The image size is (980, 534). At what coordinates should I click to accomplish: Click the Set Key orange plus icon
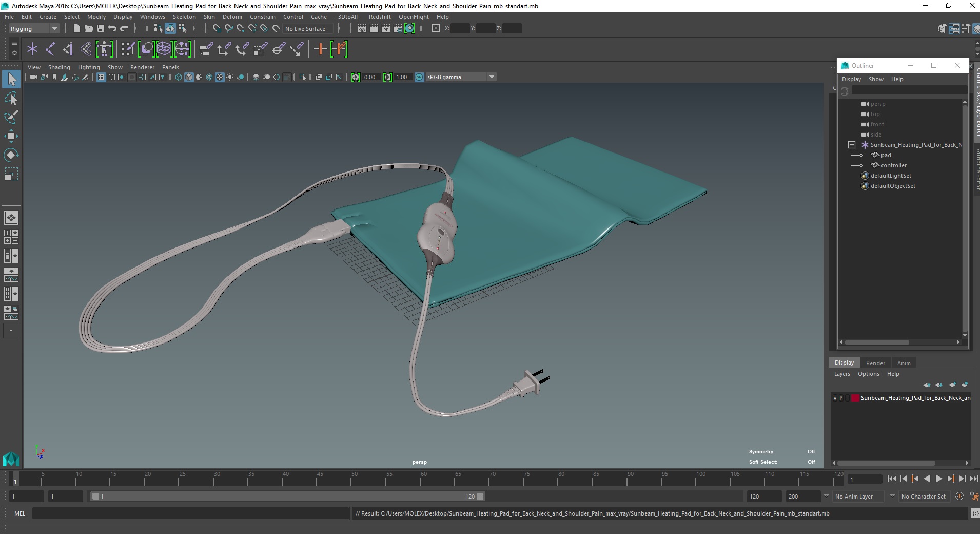pyautogui.click(x=320, y=49)
